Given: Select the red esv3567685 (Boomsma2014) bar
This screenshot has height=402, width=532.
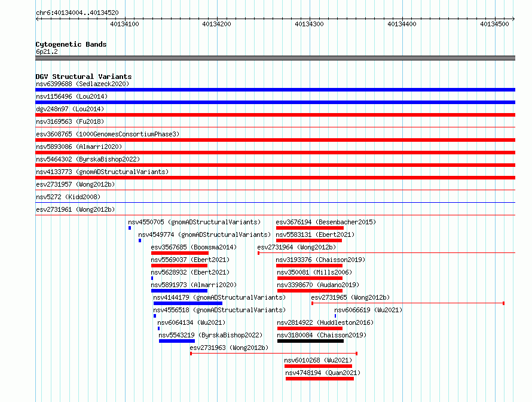Looking at the screenshot, I should click(x=180, y=253).
